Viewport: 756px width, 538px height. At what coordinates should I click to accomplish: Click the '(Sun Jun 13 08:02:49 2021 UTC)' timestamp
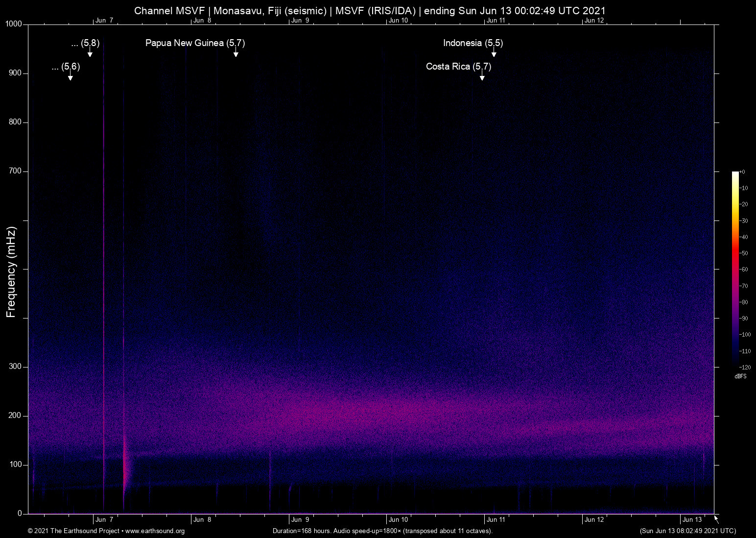click(688, 531)
